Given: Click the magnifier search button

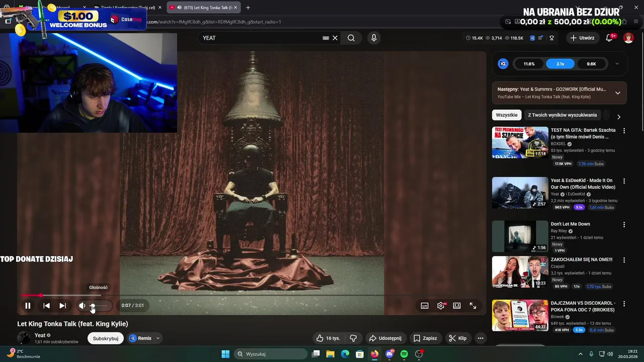Looking at the screenshot, I should click(x=351, y=38).
